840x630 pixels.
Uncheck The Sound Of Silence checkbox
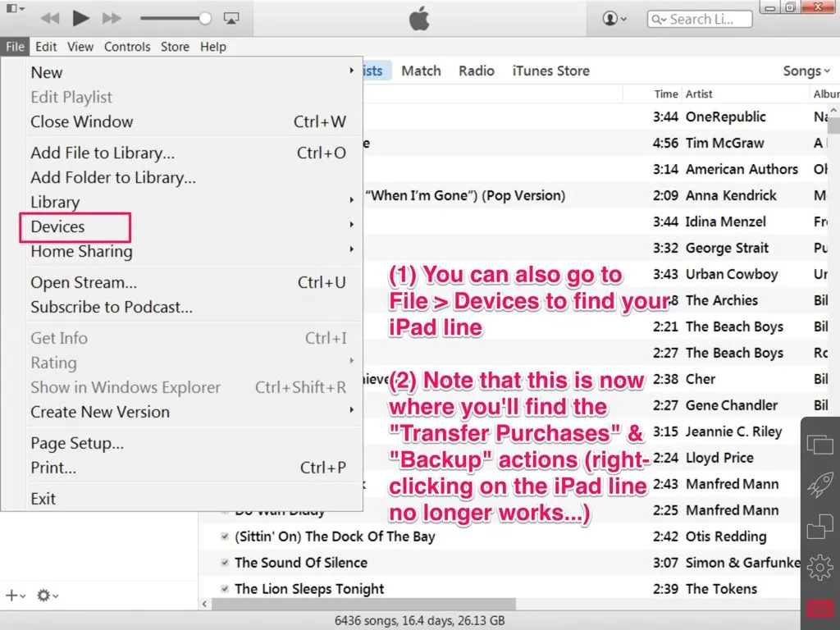225,563
